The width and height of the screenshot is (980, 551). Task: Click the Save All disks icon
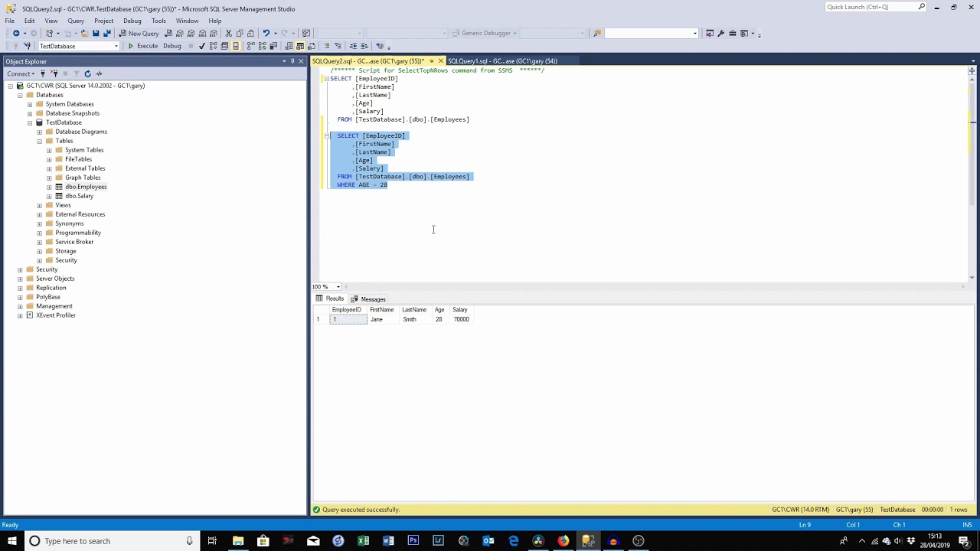[x=106, y=33]
